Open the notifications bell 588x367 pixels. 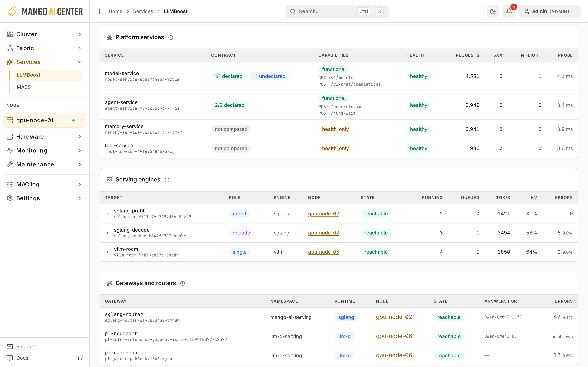[509, 11]
